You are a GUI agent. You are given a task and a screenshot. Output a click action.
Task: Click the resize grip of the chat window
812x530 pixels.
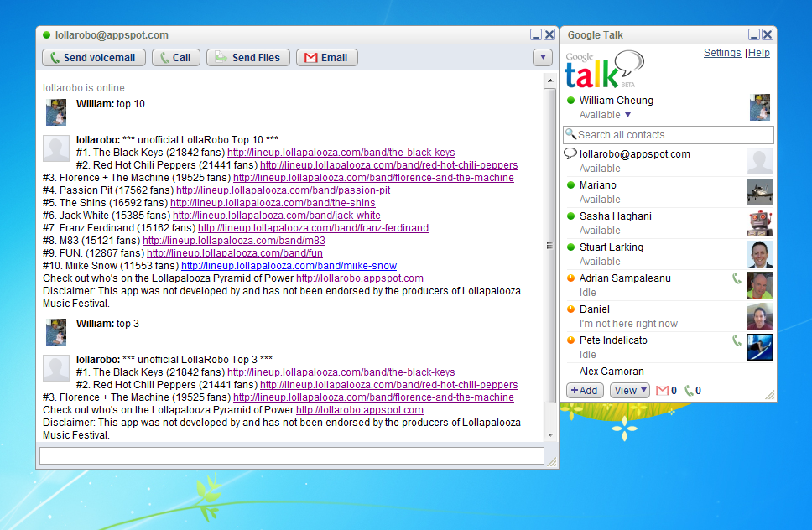point(552,462)
